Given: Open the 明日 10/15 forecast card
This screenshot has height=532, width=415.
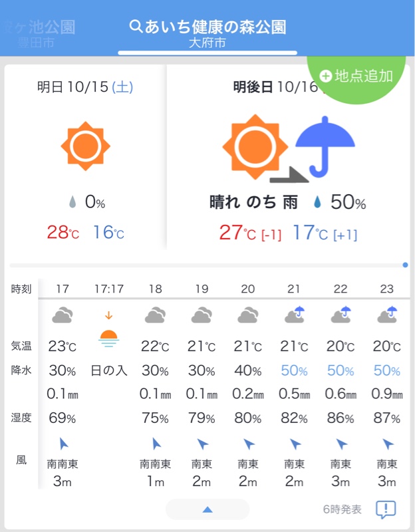Looking at the screenshot, I should tap(85, 157).
